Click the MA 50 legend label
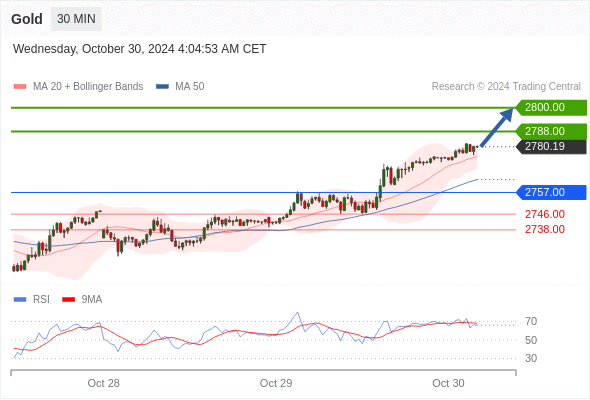Image resolution: width=590 pixels, height=400 pixels. click(x=190, y=87)
